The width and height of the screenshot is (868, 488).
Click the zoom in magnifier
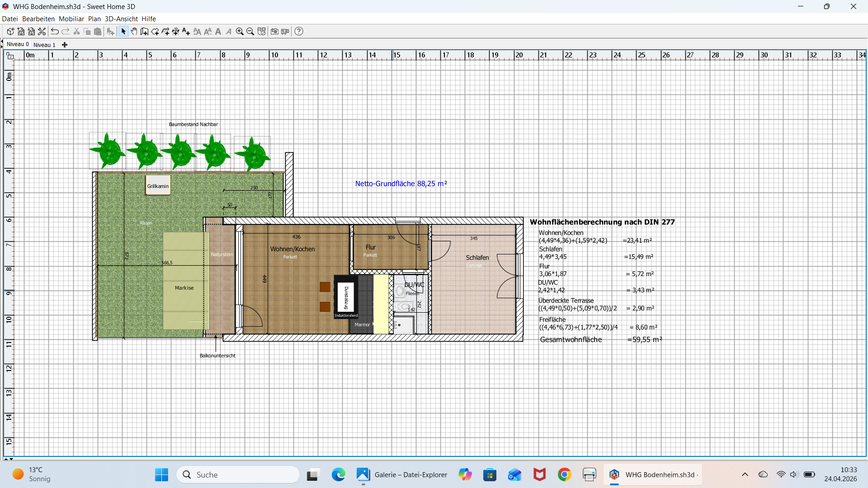pyautogui.click(x=240, y=32)
